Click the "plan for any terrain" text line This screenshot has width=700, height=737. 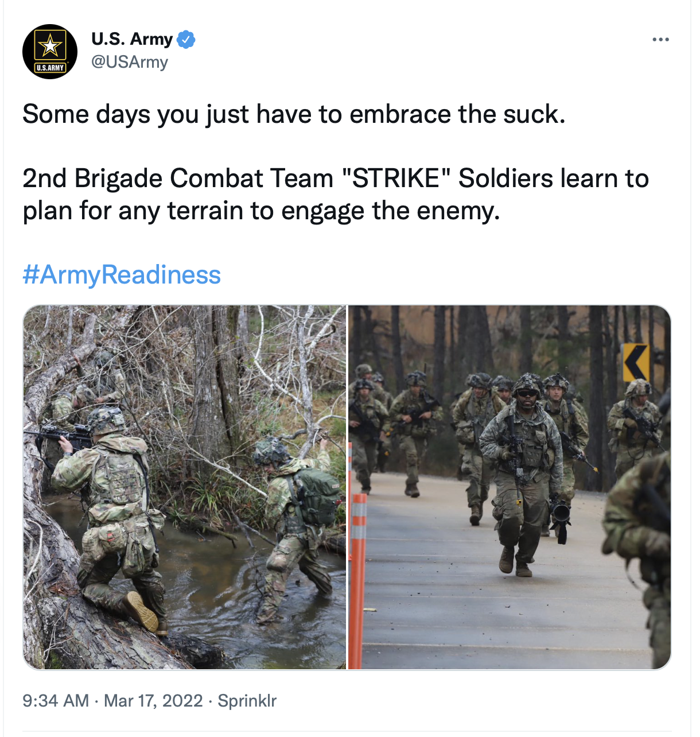[261, 211]
